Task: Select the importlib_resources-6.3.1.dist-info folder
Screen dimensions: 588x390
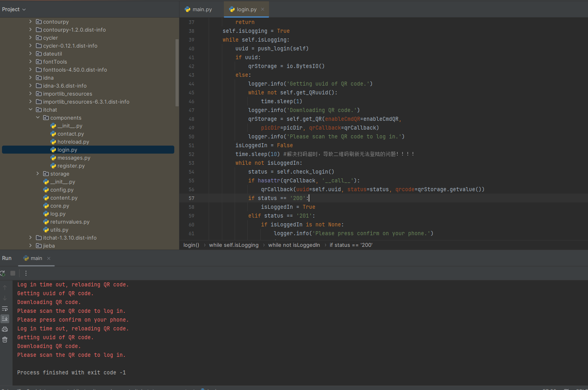Action: point(83,102)
